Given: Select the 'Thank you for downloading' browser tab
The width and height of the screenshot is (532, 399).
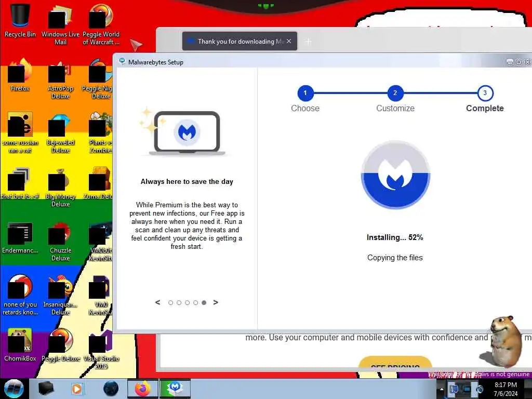Looking at the screenshot, I should (240, 42).
